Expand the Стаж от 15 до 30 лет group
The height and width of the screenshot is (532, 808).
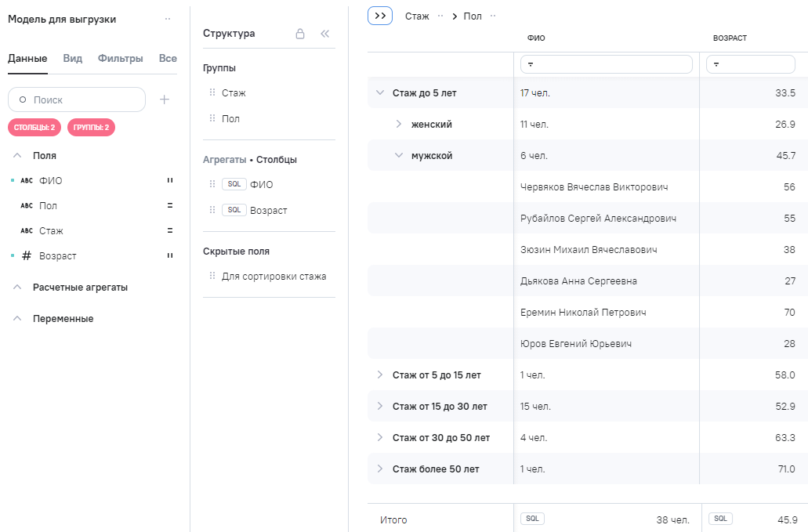380,406
